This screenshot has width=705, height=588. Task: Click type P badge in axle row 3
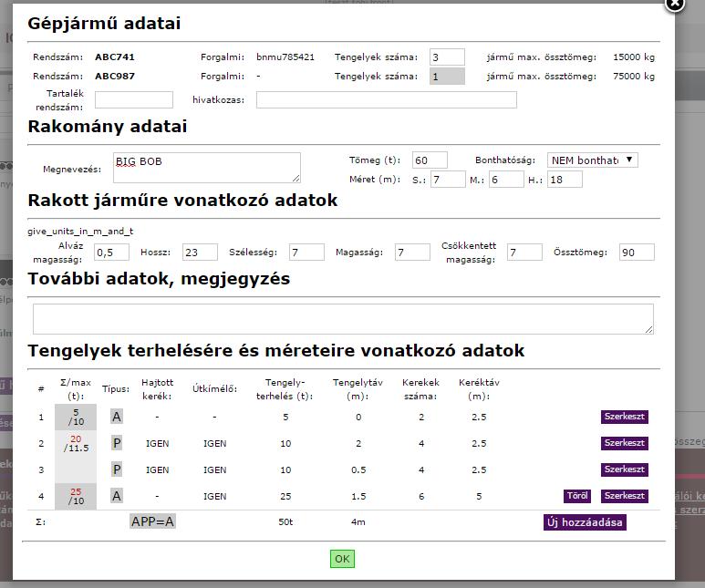click(x=117, y=469)
